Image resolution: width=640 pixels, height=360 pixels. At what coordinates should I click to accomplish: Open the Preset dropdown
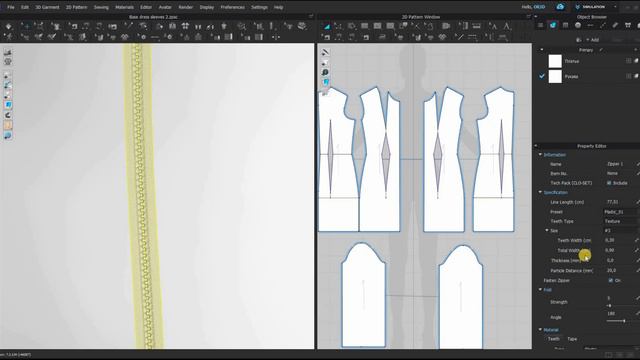(621, 212)
